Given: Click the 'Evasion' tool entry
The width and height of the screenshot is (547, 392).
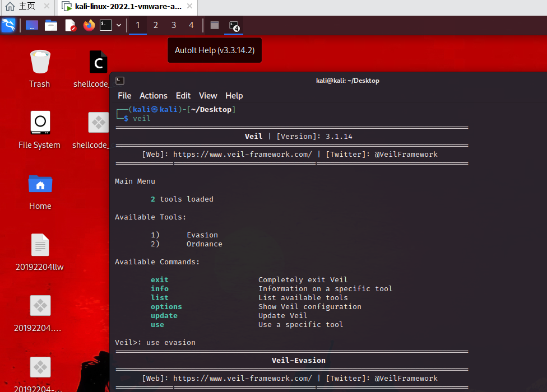Looking at the screenshot, I should pos(202,235).
